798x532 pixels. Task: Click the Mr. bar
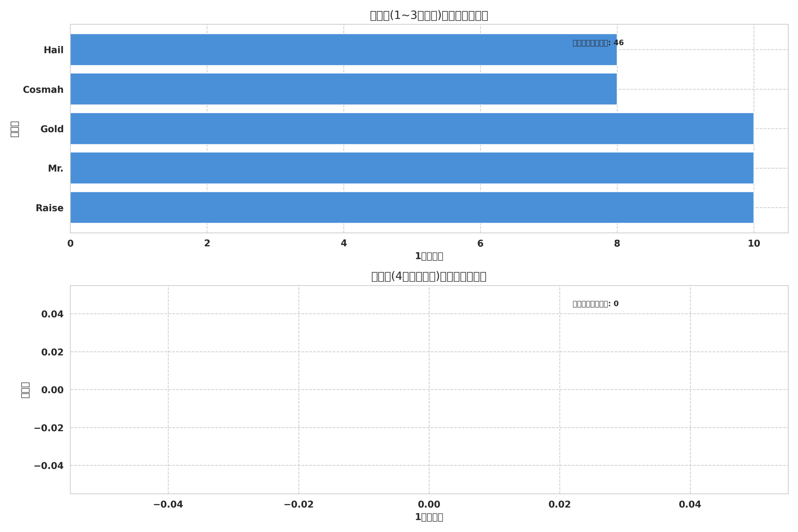pyautogui.click(x=412, y=168)
